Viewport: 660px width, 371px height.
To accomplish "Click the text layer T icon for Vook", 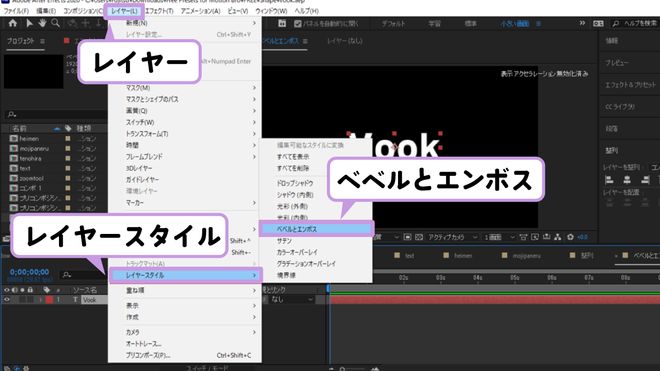I will 75,300.
